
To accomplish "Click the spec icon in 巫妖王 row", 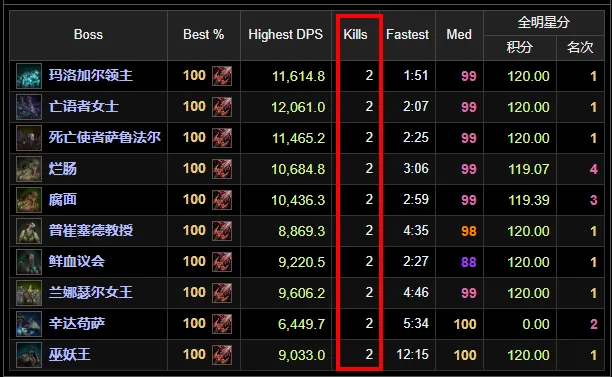I will pyautogui.click(x=222, y=355).
